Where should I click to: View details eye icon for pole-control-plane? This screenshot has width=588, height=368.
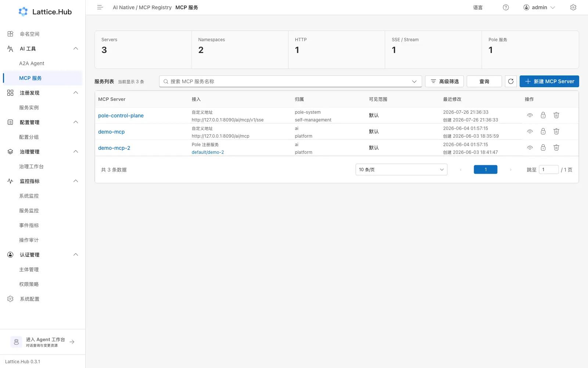click(x=530, y=115)
